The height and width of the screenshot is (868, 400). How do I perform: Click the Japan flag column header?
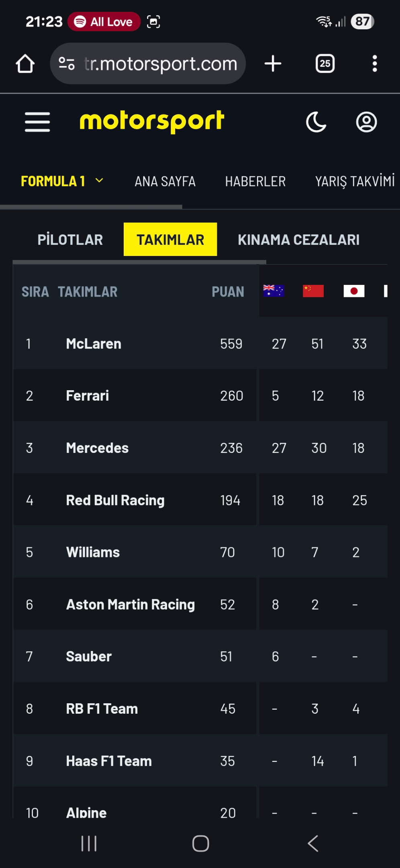tap(354, 291)
